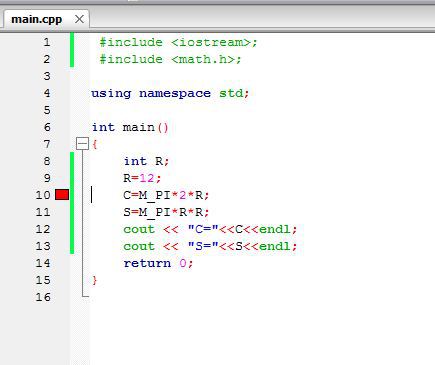The height and width of the screenshot is (365, 435).
Task: Click the "return 0;" statement
Action: tap(158, 263)
